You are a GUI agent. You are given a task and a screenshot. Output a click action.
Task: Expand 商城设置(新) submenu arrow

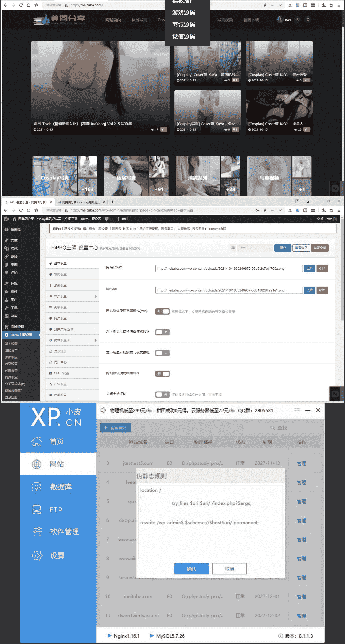[95, 340]
